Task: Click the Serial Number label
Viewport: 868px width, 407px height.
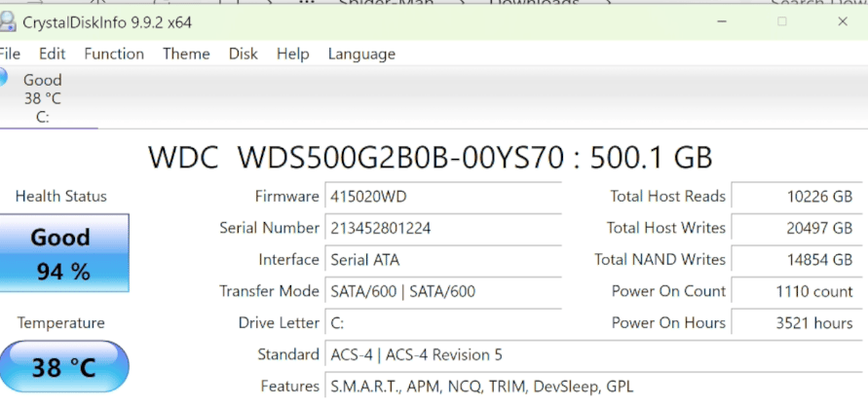Action: pyautogui.click(x=269, y=228)
